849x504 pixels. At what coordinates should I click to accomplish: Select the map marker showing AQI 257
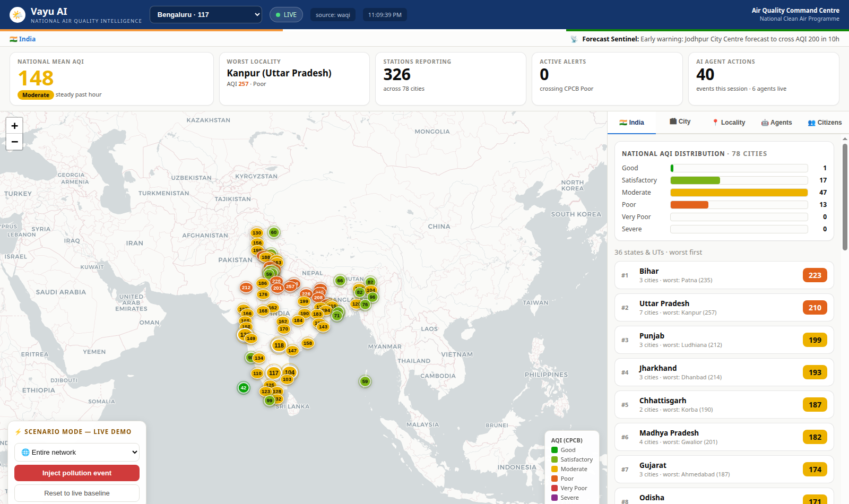290,286
